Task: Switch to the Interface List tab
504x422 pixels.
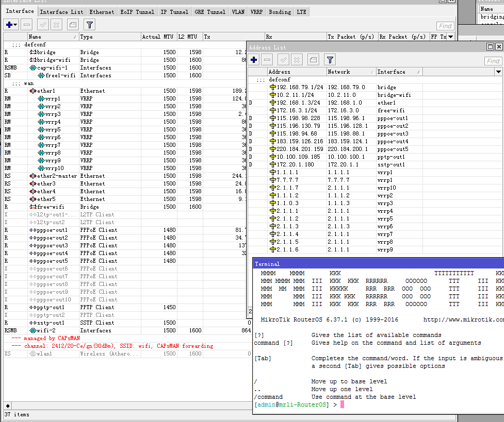Action: (61, 12)
